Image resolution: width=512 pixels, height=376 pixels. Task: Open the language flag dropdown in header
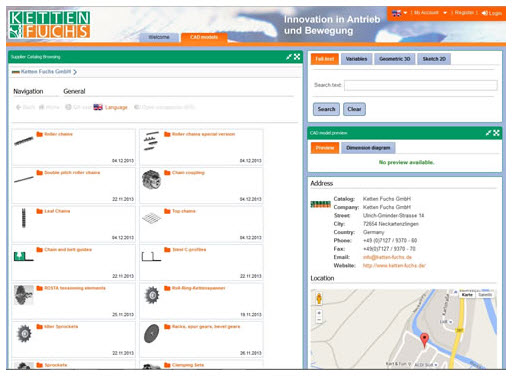[400, 13]
